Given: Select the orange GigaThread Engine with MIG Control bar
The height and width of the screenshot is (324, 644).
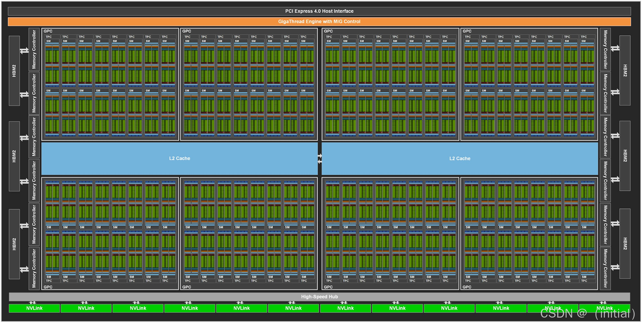Looking at the screenshot, I should (x=319, y=22).
